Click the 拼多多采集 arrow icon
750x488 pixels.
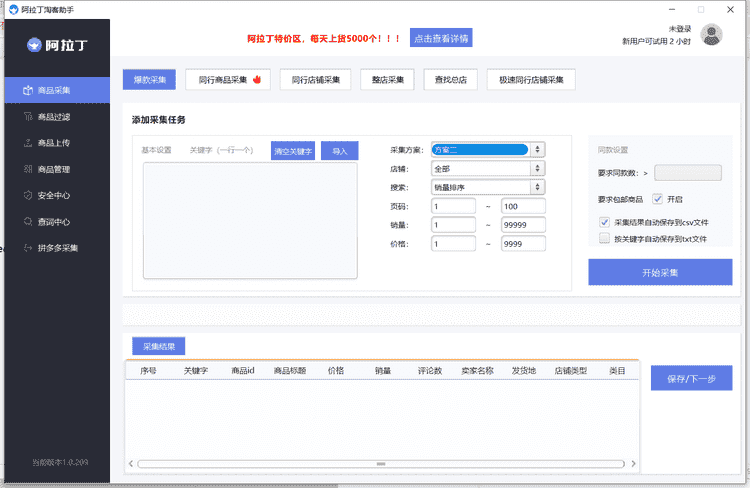point(28,248)
